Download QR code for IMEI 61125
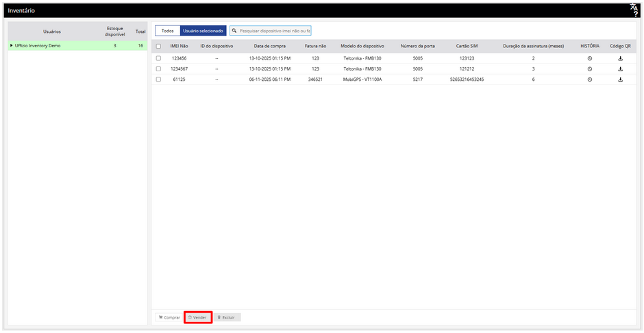The image size is (644, 333). click(620, 79)
